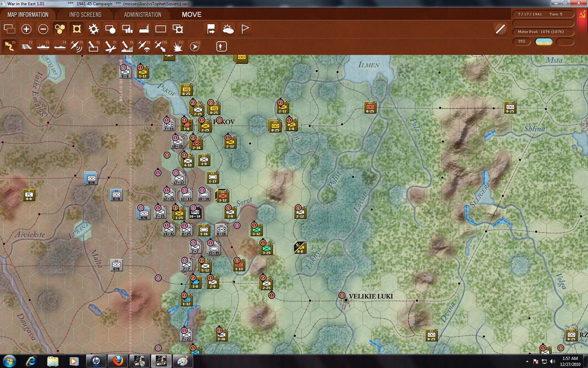Toggle the highlighted hex grid button
The width and height of the screenshot is (588, 368).
click(x=60, y=29)
